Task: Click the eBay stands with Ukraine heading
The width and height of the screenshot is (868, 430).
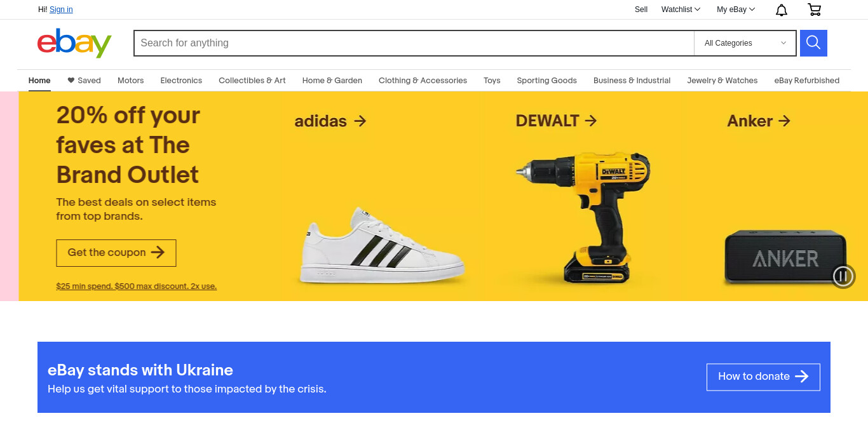Action: click(140, 370)
